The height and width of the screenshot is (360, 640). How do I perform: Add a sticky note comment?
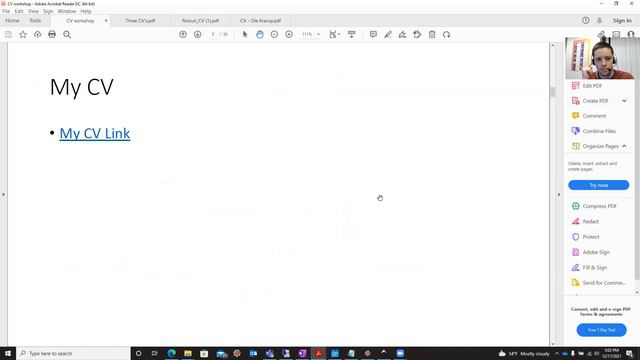[373, 35]
